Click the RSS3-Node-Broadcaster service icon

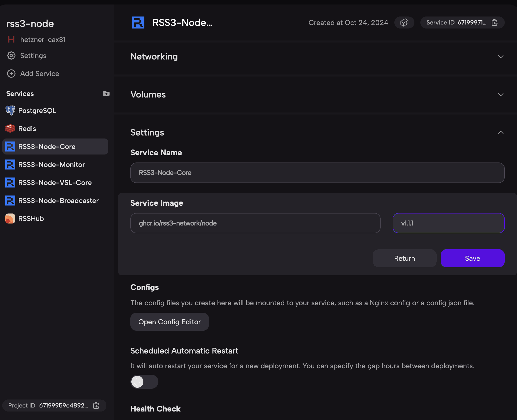point(10,200)
